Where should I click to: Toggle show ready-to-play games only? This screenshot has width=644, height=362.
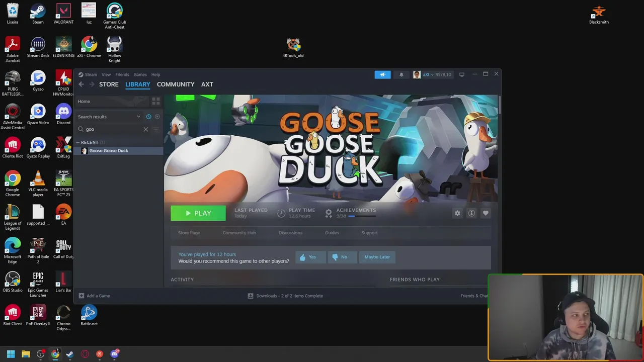157,117
